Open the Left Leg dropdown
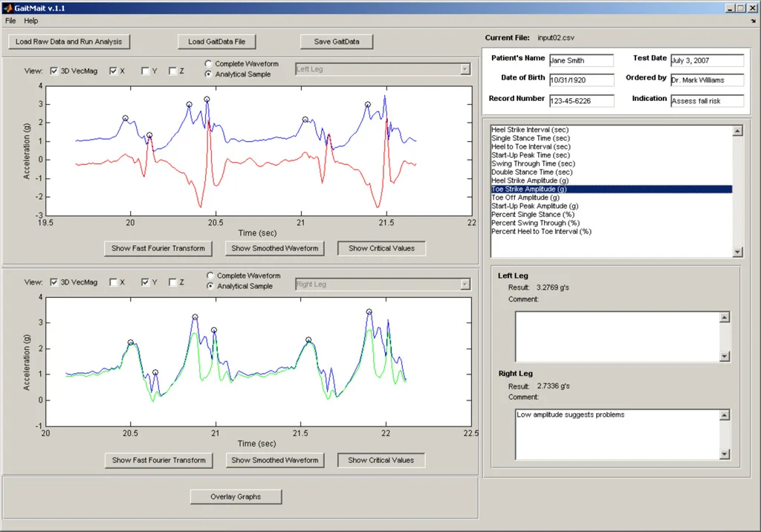This screenshot has height=532, width=761. point(383,69)
